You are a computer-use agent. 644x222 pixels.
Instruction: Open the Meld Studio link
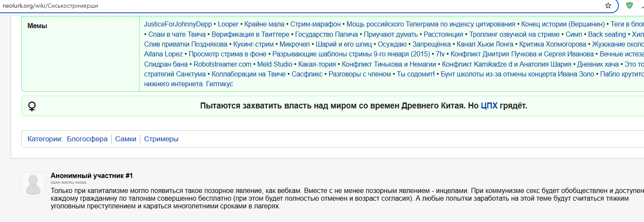click(275, 64)
